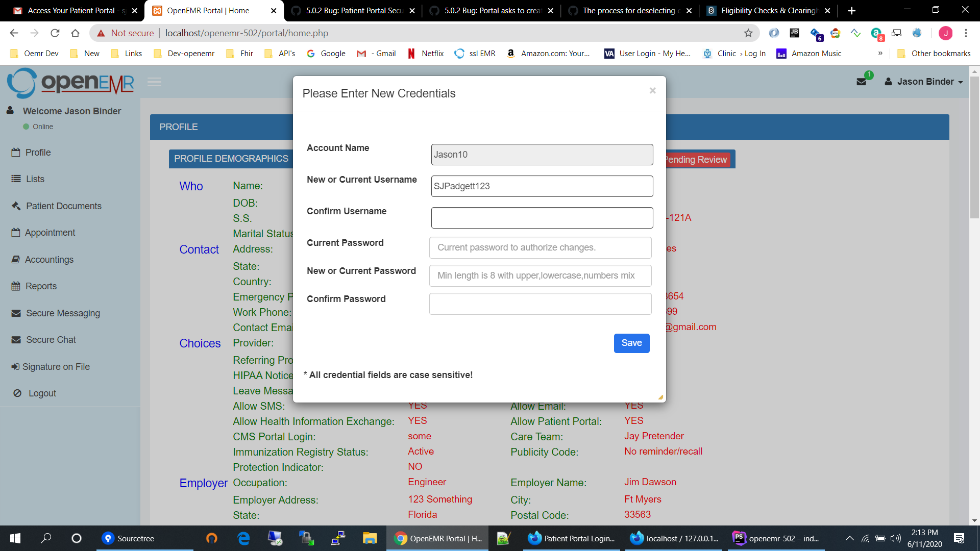Close the Please Enter New Credentials dialog
The width and height of the screenshot is (980, 551).
pyautogui.click(x=652, y=90)
